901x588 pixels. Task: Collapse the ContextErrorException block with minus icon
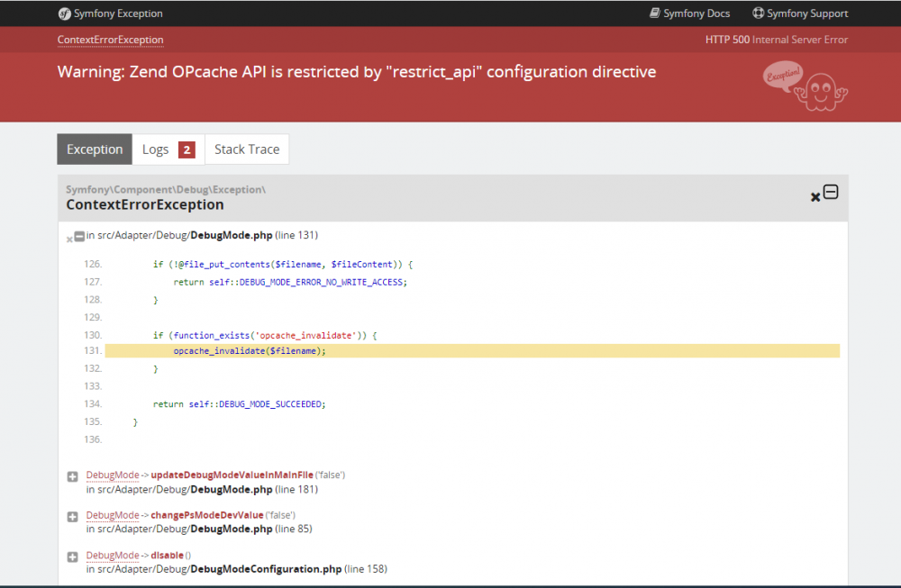(831, 192)
